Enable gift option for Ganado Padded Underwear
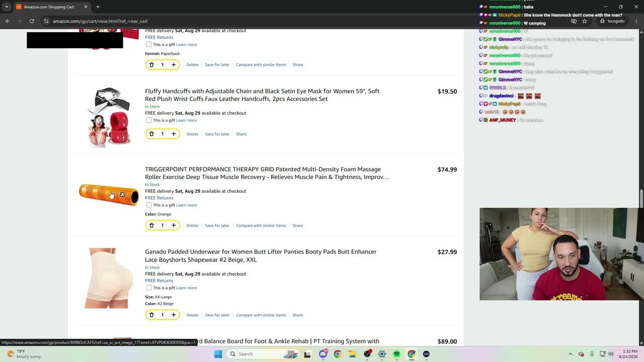 [148, 288]
